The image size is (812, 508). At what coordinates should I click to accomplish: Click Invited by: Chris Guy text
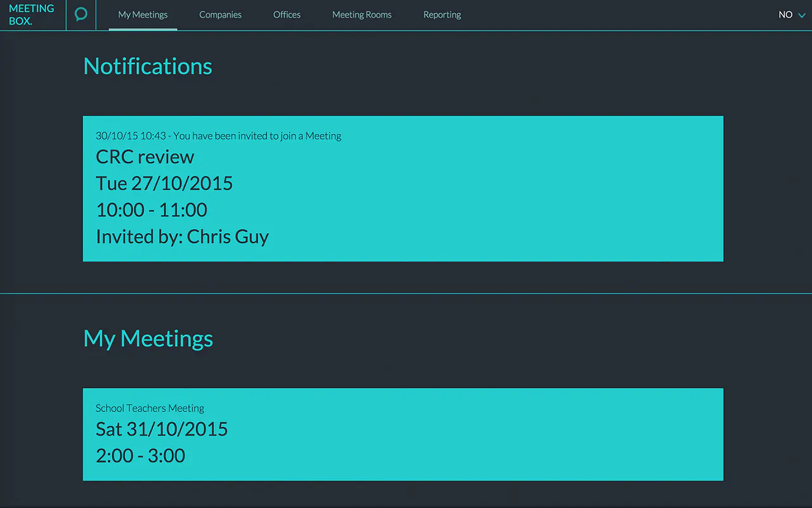pos(182,237)
